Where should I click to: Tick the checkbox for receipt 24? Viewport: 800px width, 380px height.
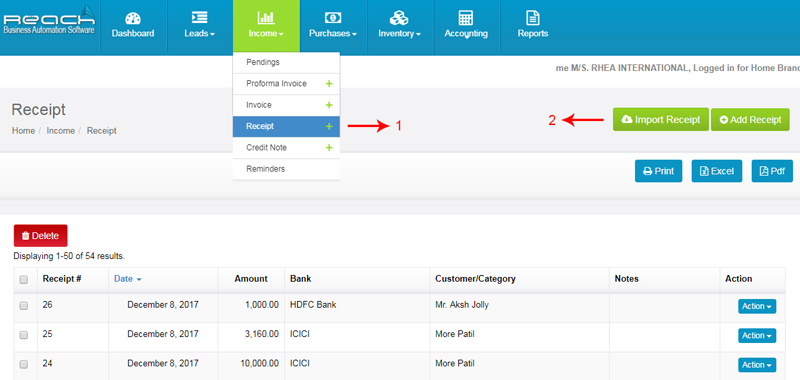23,364
